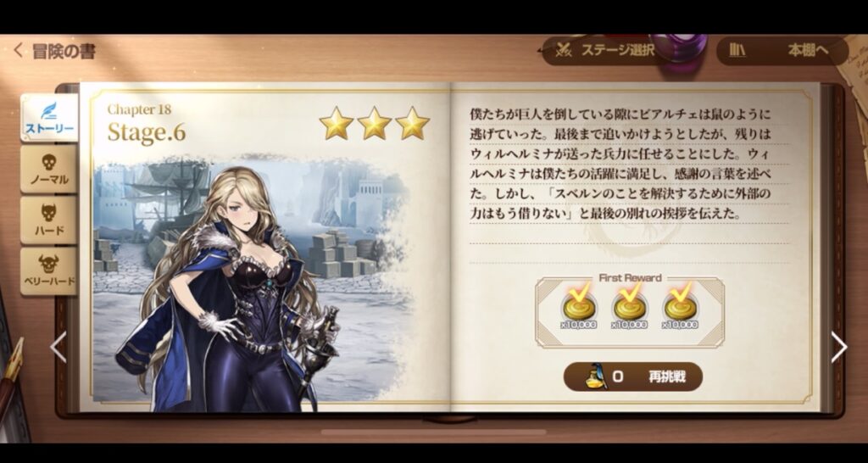Tap the first checked gold coin reward
This screenshot has height=463, width=868.
pyautogui.click(x=579, y=306)
